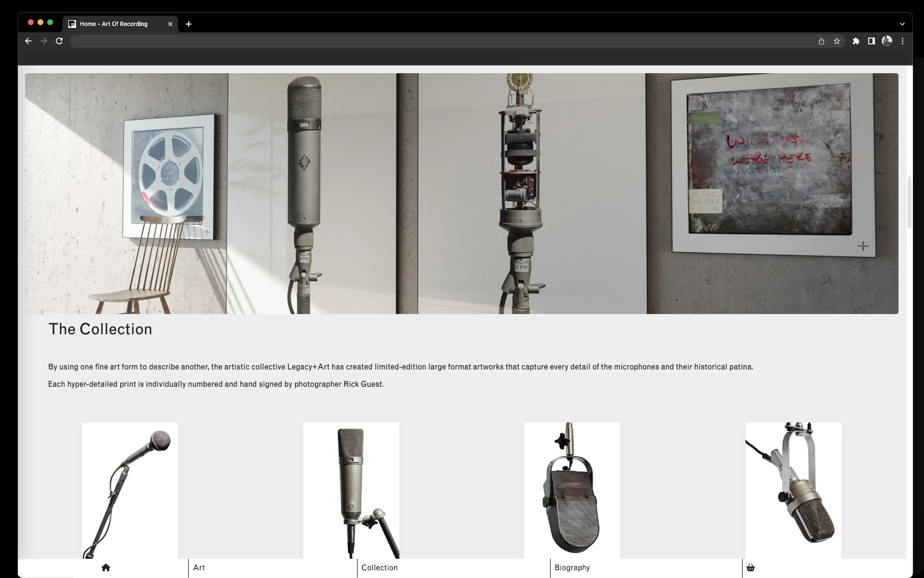Open the shopping basket icon
This screenshot has height=578, width=924.
click(750, 567)
